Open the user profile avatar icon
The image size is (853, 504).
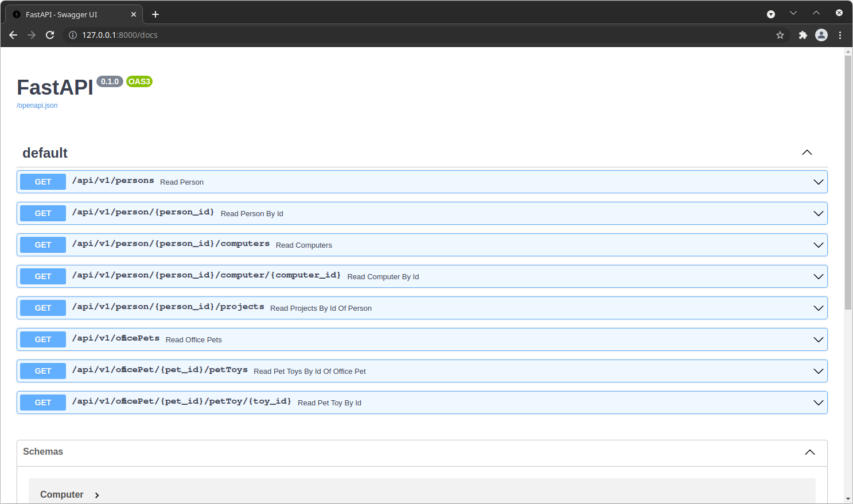[x=821, y=35]
